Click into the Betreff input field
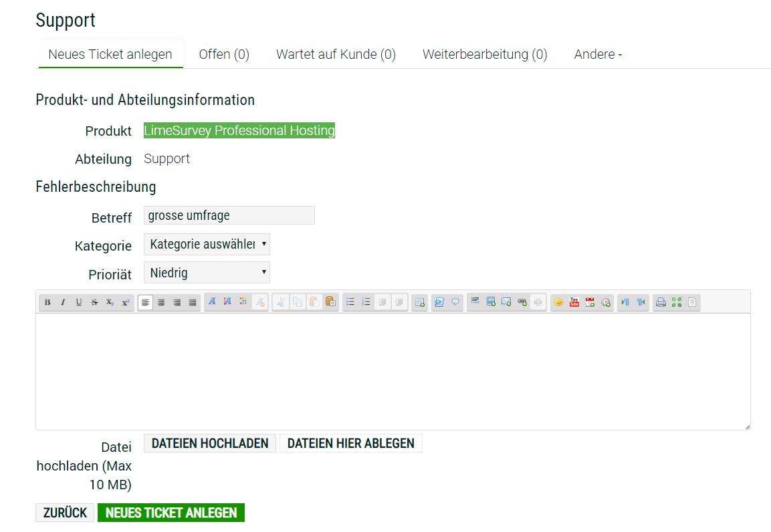 [229, 215]
